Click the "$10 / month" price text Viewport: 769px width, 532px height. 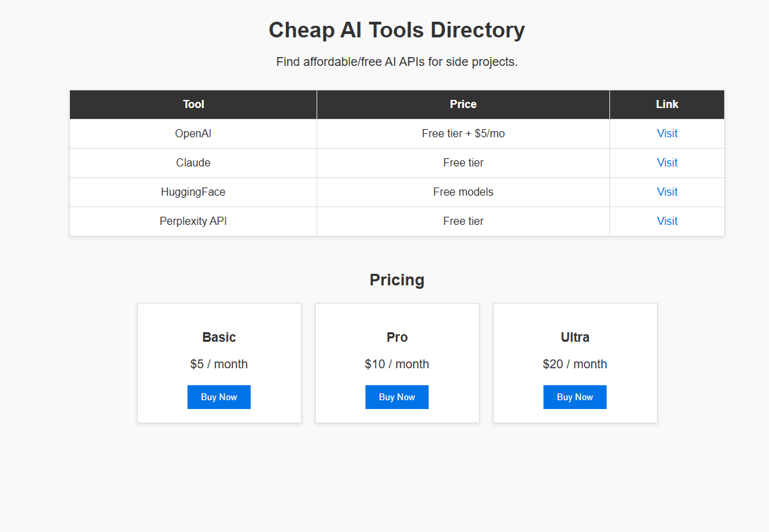coord(397,364)
